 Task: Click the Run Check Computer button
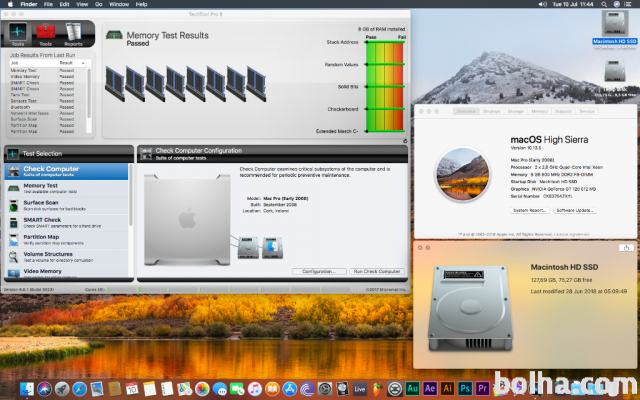[x=376, y=271]
